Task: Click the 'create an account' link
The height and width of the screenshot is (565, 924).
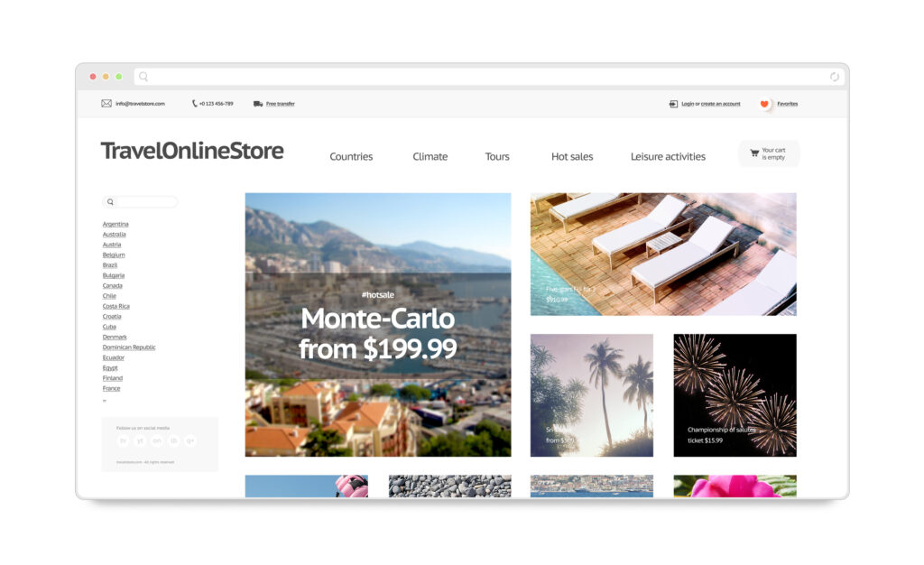Action: (x=720, y=104)
